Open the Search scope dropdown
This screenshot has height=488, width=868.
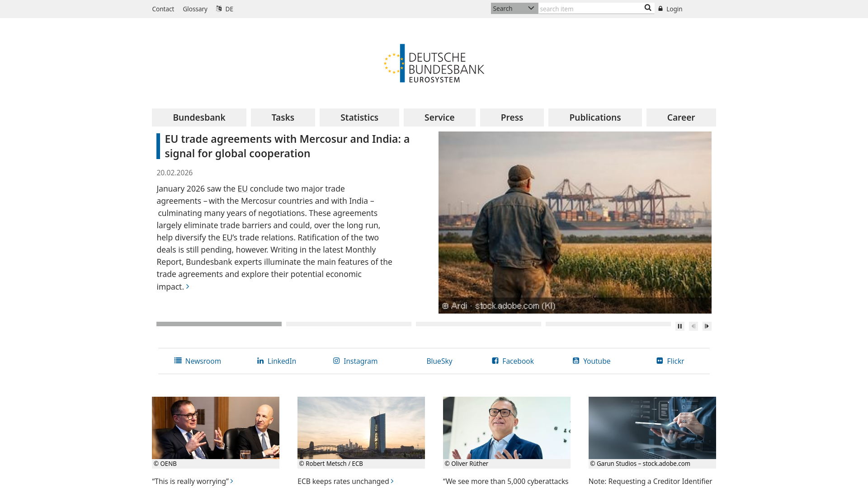point(514,9)
